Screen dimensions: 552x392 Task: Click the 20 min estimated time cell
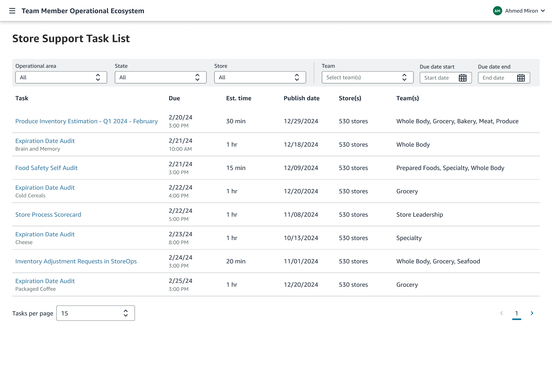[236, 261]
